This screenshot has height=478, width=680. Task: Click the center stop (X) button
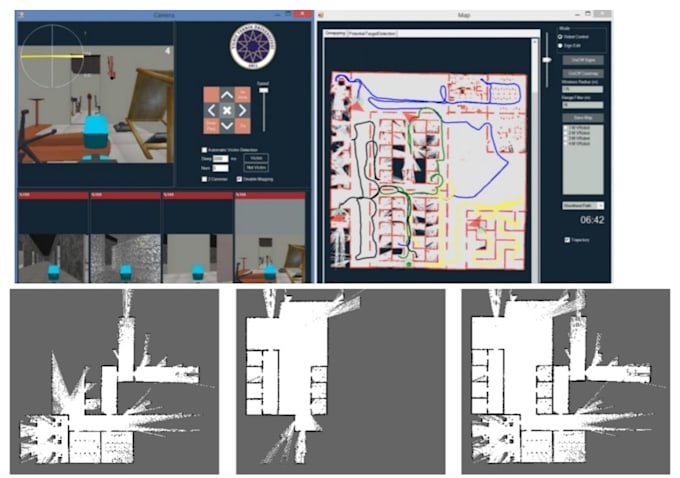pyautogui.click(x=227, y=110)
